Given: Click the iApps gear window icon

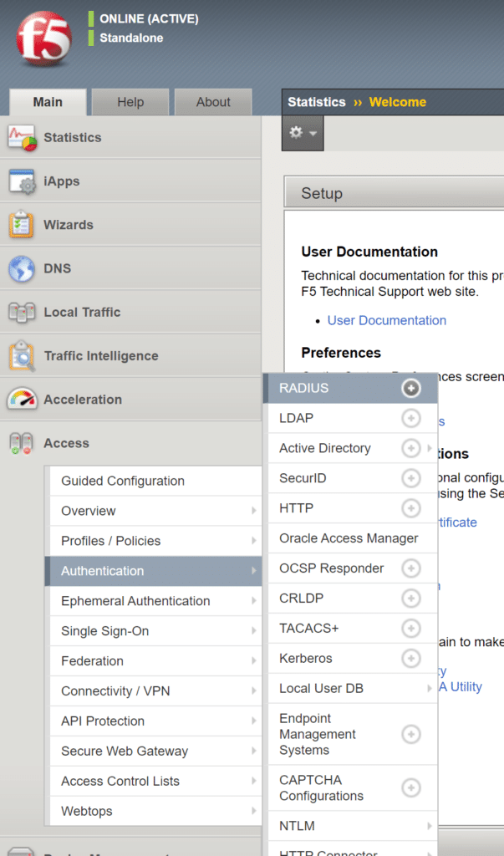Looking at the screenshot, I should (22, 181).
